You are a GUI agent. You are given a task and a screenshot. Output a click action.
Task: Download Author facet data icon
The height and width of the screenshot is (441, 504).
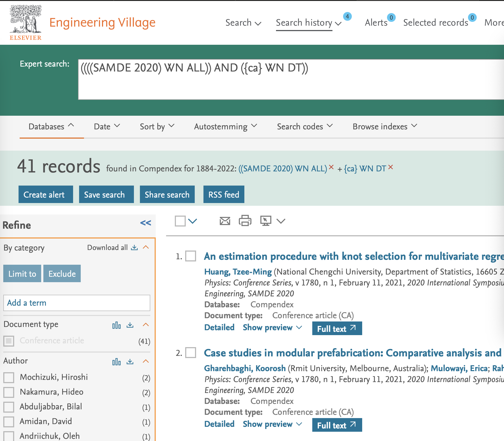130,362
